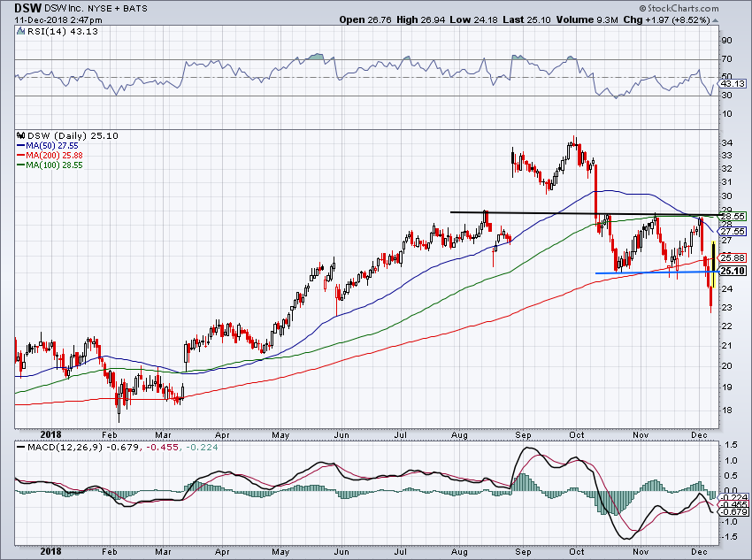Click the 34 price axis label
The image size is (752, 560).
pyautogui.click(x=726, y=143)
